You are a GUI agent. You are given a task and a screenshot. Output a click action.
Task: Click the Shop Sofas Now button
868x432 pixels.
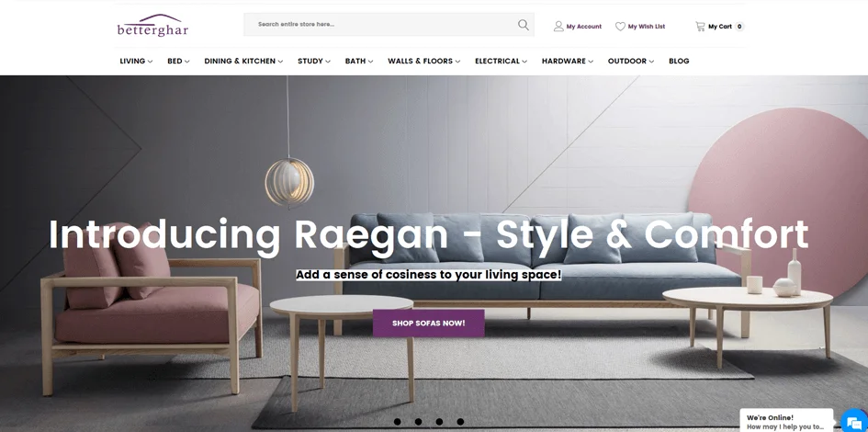point(428,323)
